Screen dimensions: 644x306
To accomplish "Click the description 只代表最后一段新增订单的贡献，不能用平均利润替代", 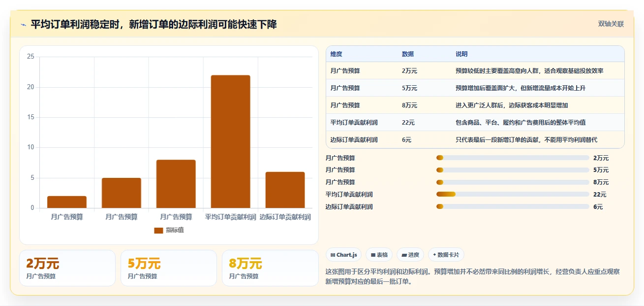I will pyautogui.click(x=526, y=140).
